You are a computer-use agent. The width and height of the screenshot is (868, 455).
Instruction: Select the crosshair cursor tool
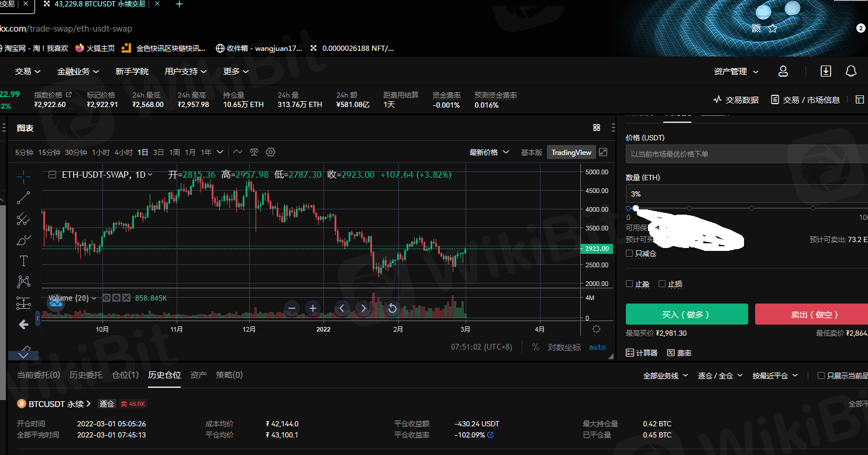point(23,176)
